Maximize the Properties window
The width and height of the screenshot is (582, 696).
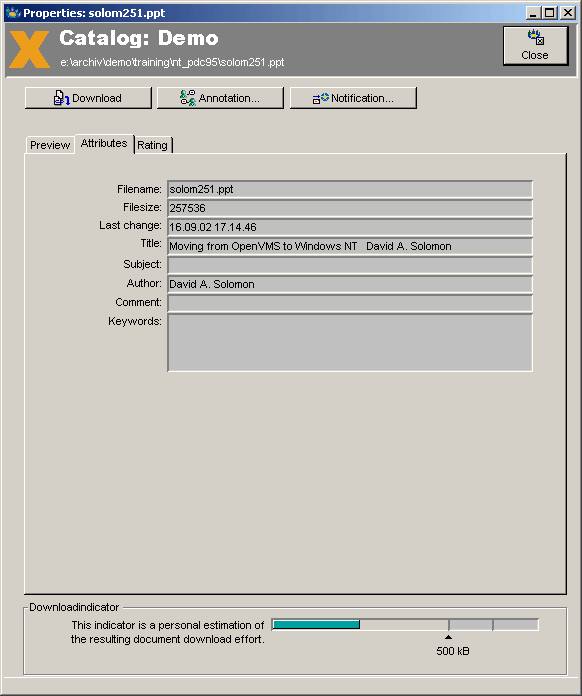point(550,13)
